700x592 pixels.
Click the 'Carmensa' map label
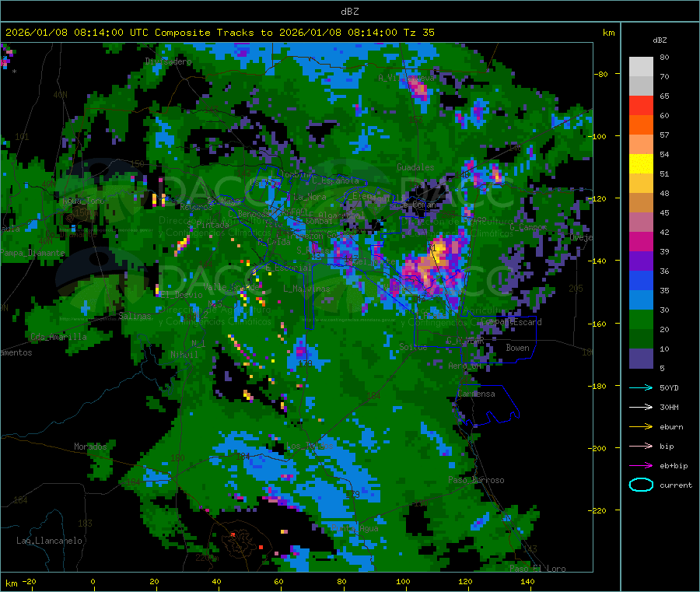[476, 394]
